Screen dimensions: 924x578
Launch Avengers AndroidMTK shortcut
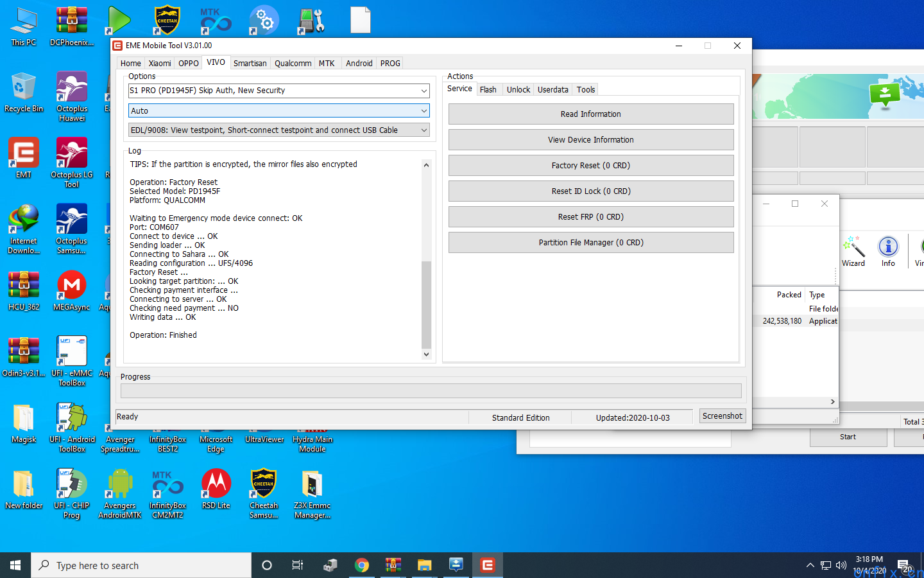pos(120,494)
